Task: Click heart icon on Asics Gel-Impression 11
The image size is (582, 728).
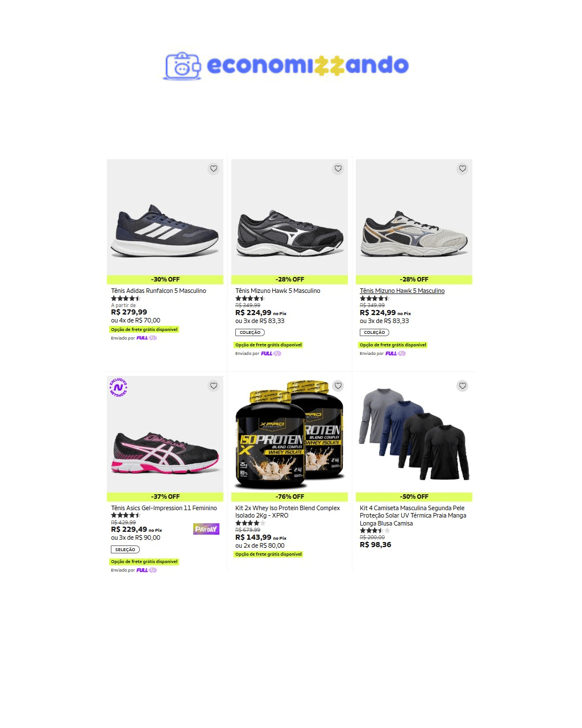Action: coord(214,386)
